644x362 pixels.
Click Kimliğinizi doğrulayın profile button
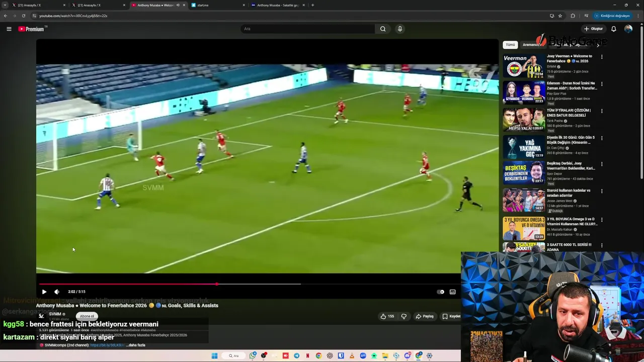pyautogui.click(x=612, y=16)
